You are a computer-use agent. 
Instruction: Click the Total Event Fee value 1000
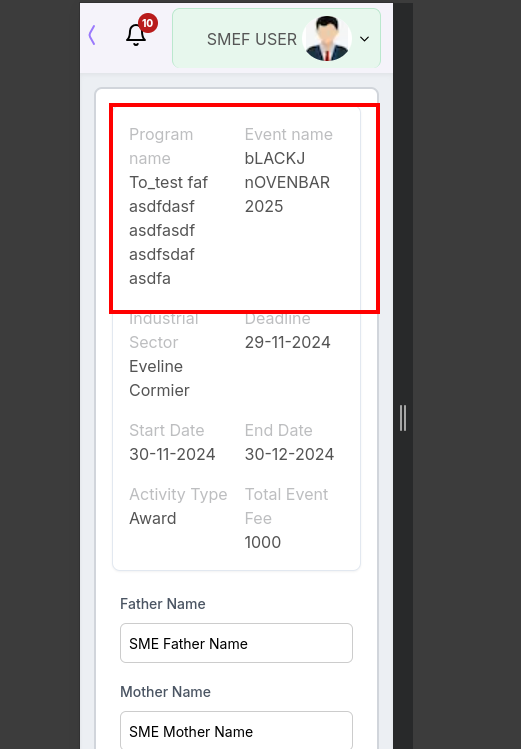263,542
